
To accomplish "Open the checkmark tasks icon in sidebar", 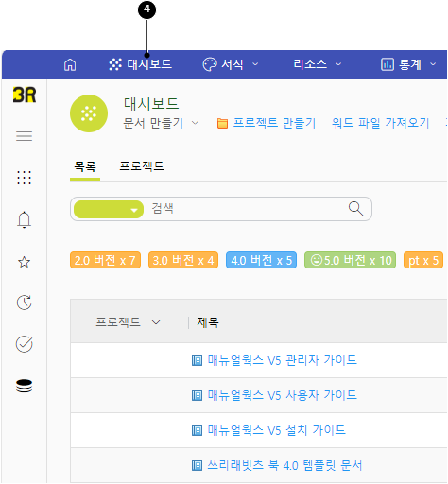I will pos(25,344).
